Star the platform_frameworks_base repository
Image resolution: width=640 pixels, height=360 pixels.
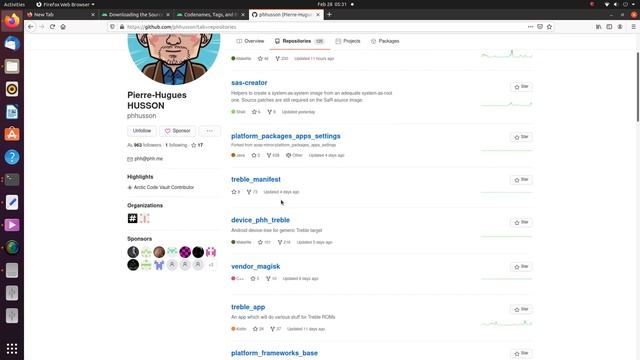click(521, 353)
